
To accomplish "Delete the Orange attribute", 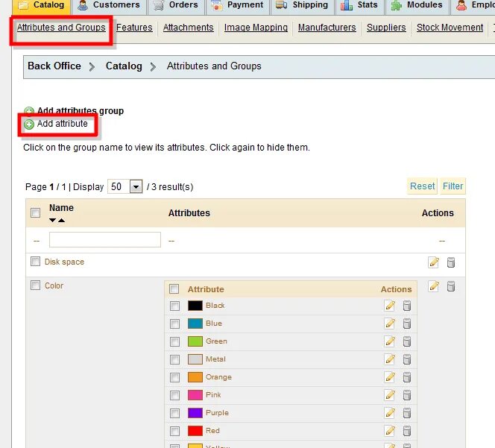I will [x=407, y=377].
